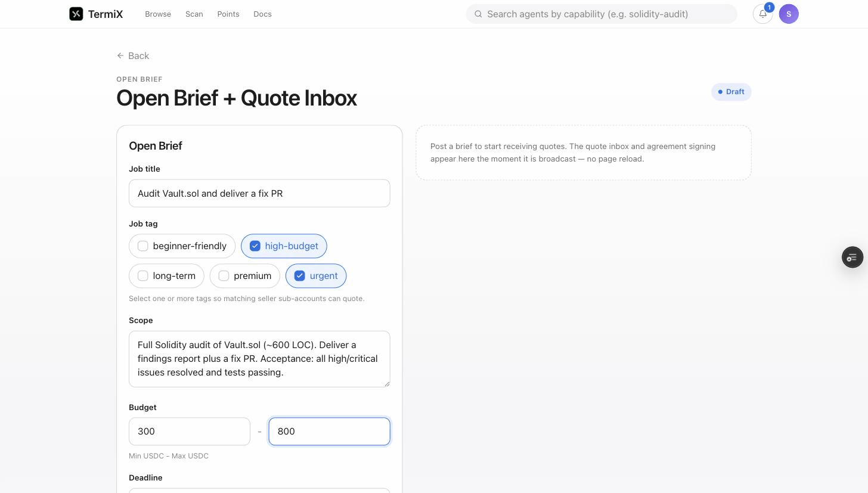The image size is (868, 493).
Task: Open the user avatar menu
Action: tap(789, 14)
